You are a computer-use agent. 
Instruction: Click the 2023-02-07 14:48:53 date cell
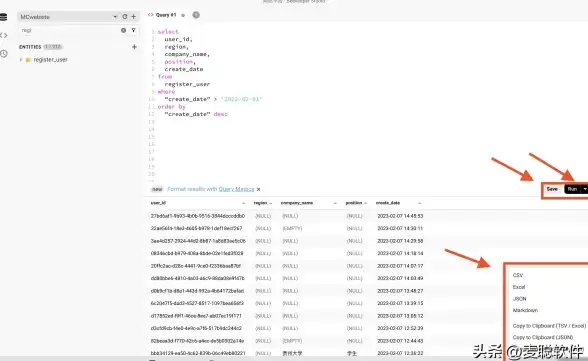pos(400,216)
